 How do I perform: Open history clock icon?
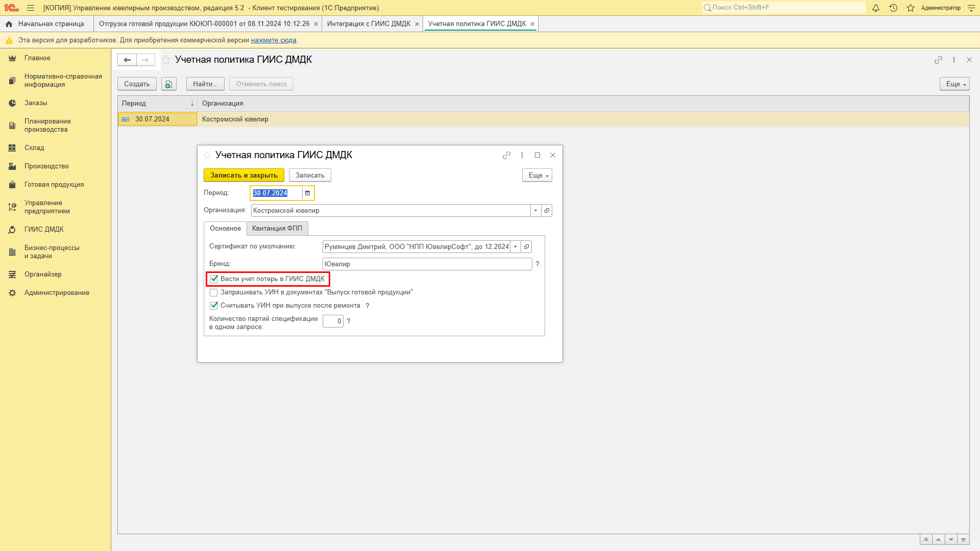[893, 8]
